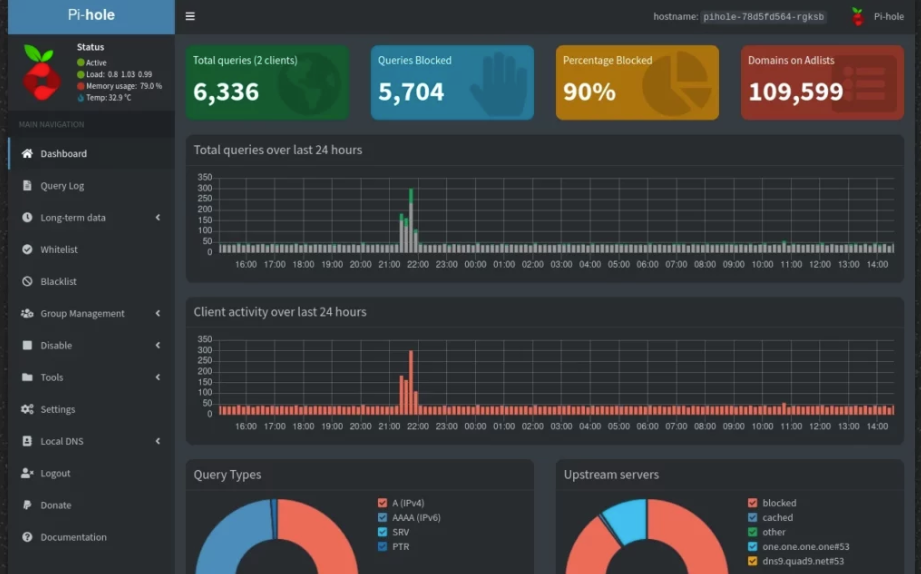This screenshot has width=921, height=574.
Task: Select Logout in the sidebar
Action: [x=55, y=474]
